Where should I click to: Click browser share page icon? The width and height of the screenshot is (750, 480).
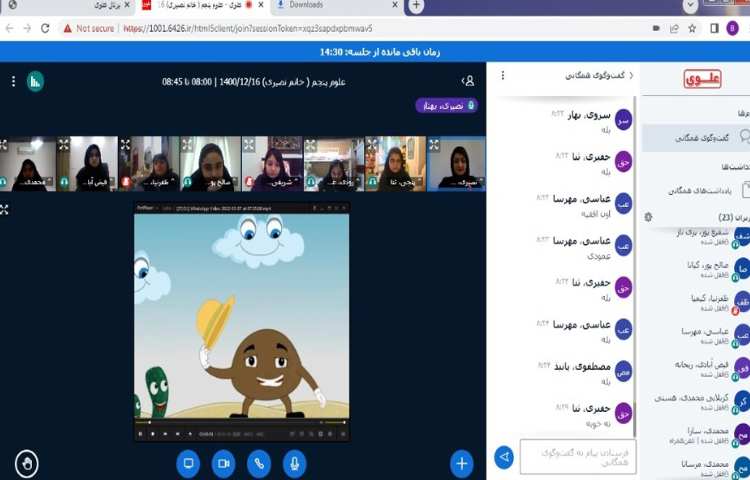click(x=674, y=29)
